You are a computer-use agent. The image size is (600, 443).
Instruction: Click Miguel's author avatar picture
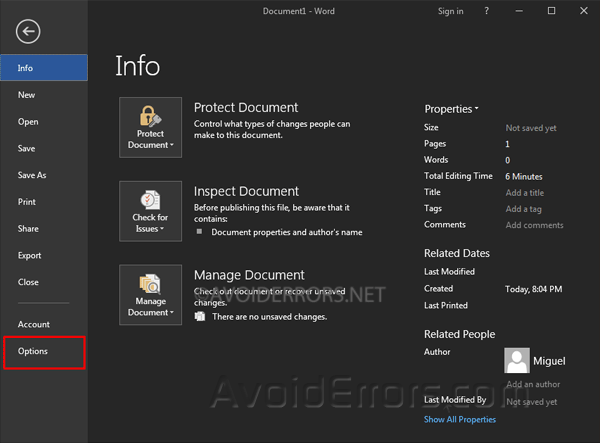tap(517, 360)
